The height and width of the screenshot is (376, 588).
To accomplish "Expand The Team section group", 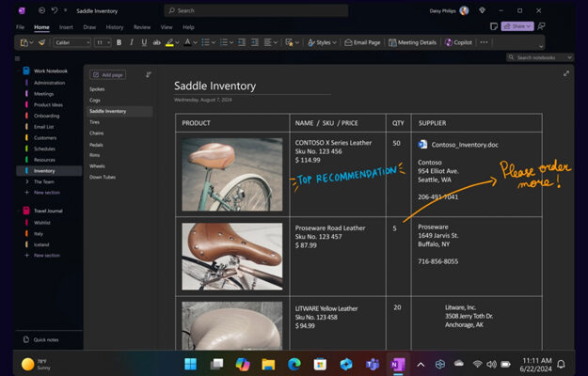I will click(27, 181).
